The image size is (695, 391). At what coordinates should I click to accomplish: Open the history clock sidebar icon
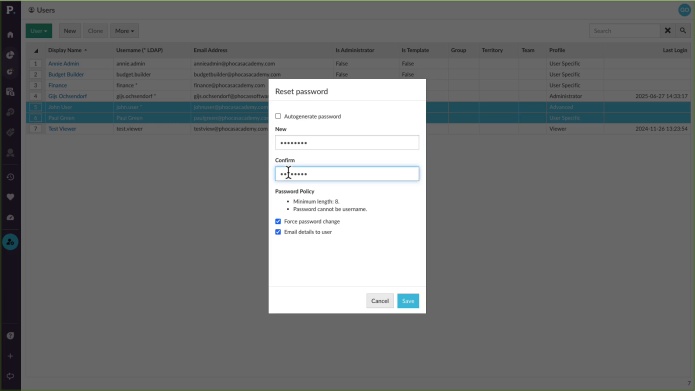[x=10, y=177]
